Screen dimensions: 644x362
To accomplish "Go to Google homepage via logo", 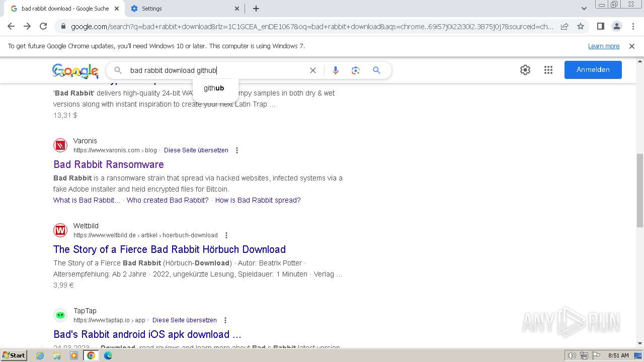I will pyautogui.click(x=75, y=71).
